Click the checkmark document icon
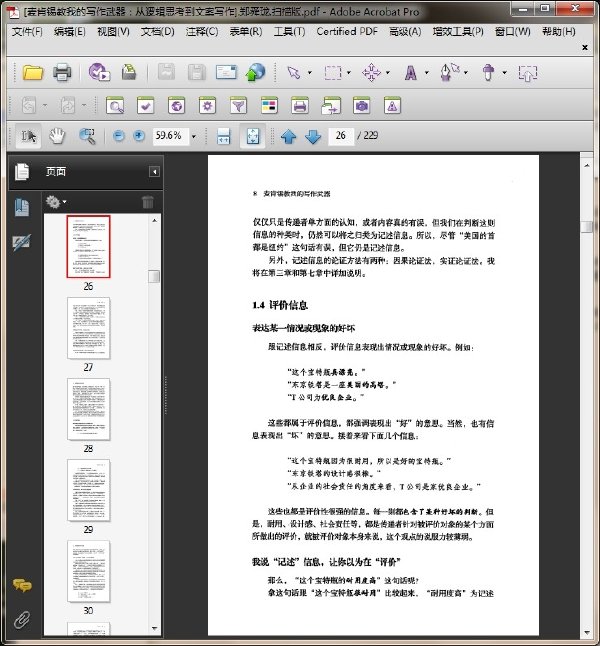600x646 pixels. coord(145,106)
